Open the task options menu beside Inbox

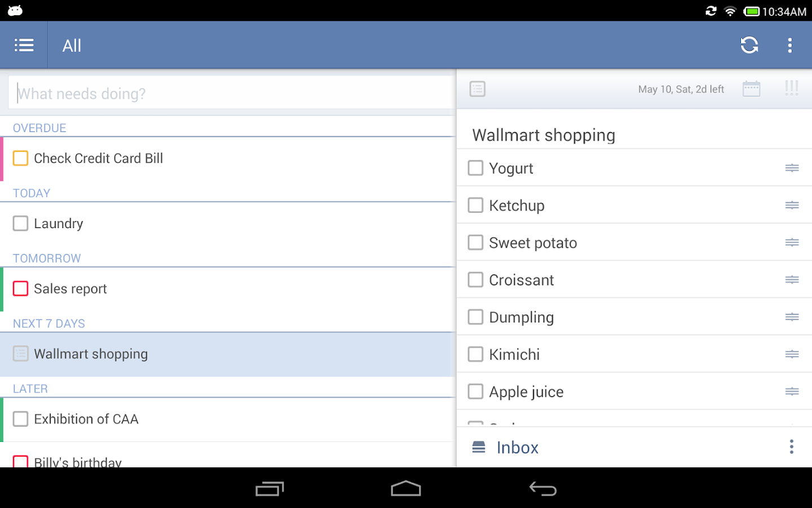coord(792,447)
